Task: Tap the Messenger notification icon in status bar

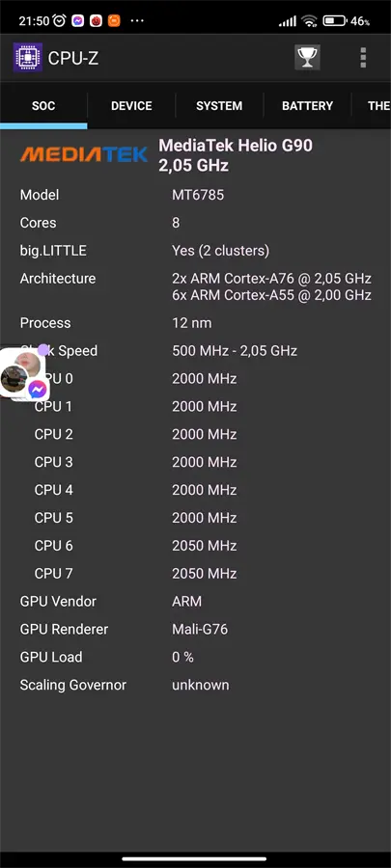Action: click(78, 21)
